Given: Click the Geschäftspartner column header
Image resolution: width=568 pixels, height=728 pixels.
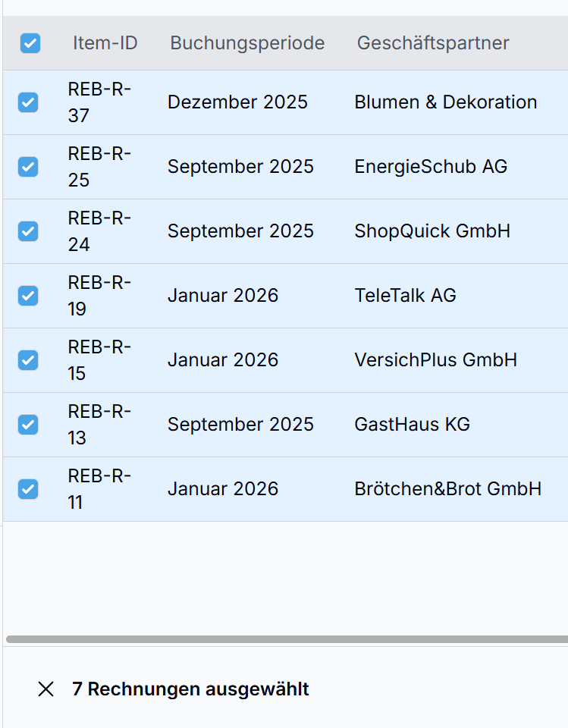Looking at the screenshot, I should click(433, 43).
